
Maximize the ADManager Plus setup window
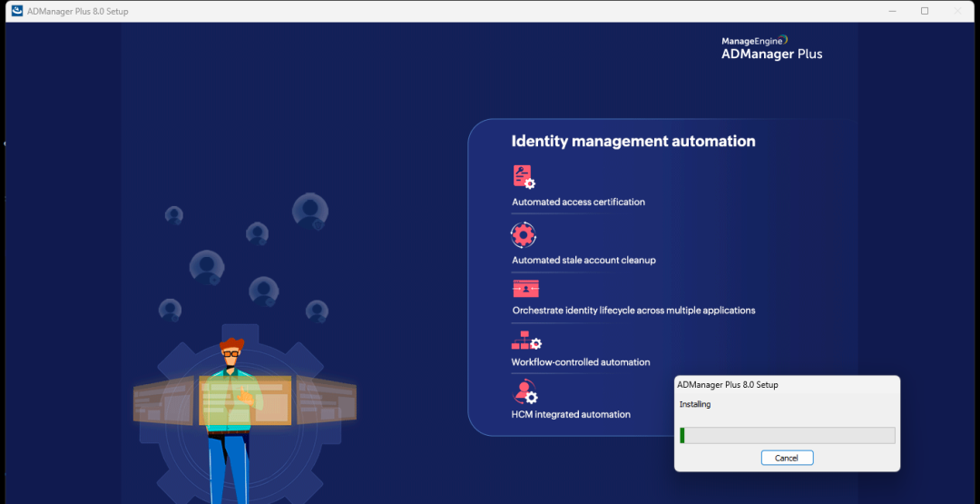click(925, 11)
